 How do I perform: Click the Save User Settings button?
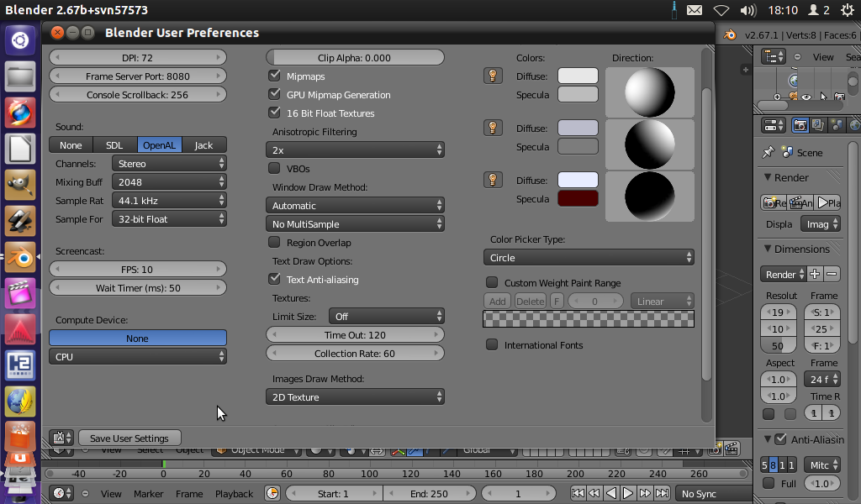pyautogui.click(x=129, y=438)
